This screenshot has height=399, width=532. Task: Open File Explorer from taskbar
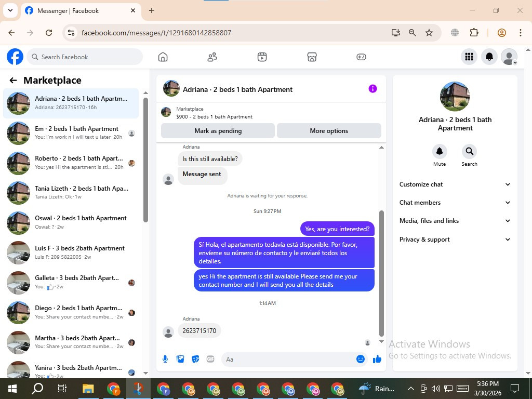click(88, 389)
